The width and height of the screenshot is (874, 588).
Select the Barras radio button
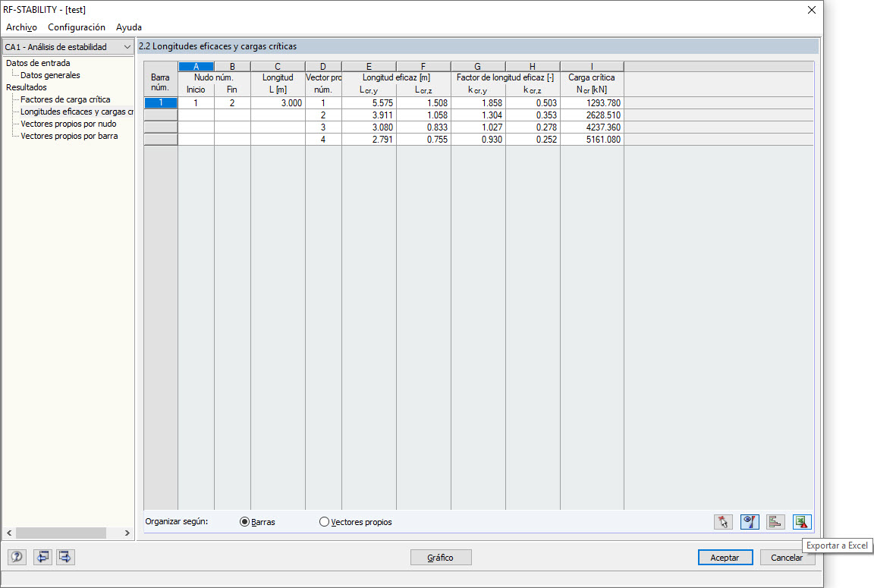coord(244,522)
